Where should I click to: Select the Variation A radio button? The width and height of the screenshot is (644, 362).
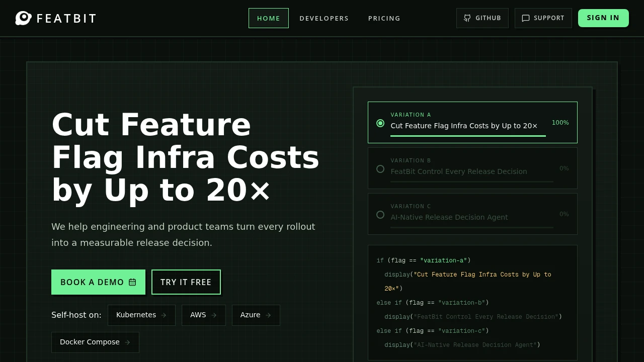380,123
